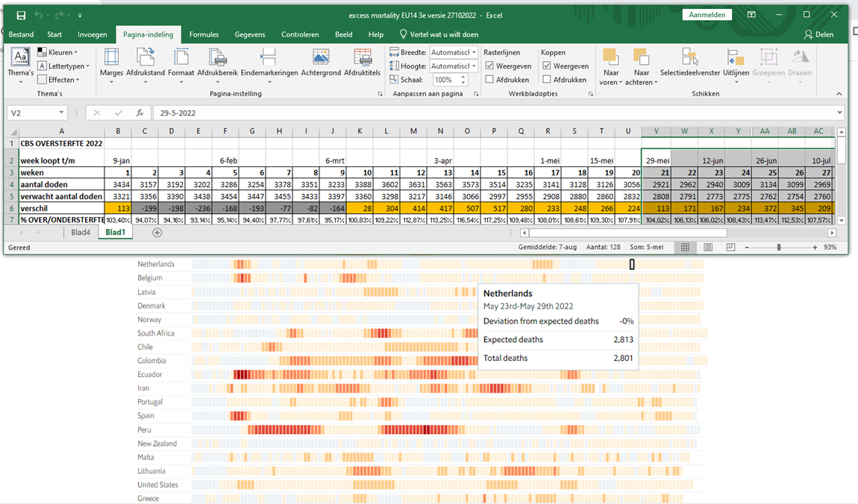Expand the Breedte width dropdown

[x=472, y=53]
